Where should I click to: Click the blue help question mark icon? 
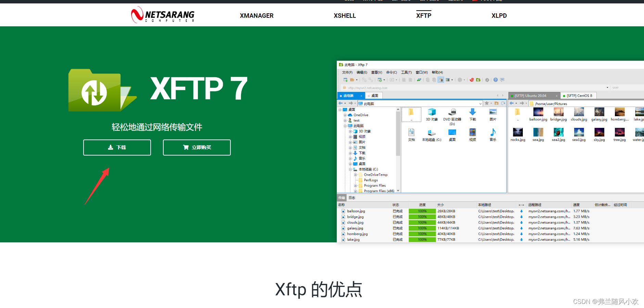click(495, 80)
